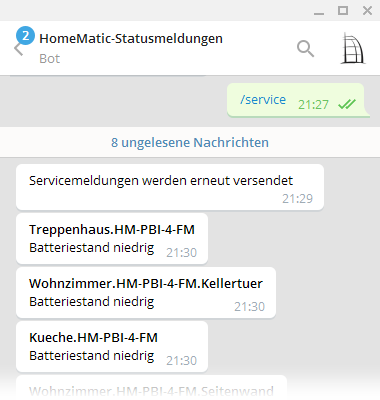Click the /service command link
The height and width of the screenshot is (400, 380).
tap(263, 100)
